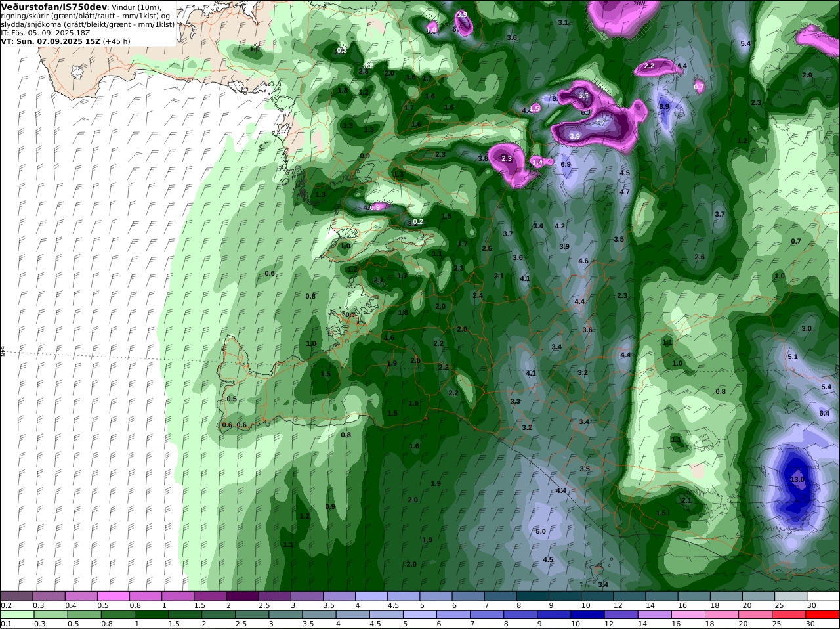This screenshot has height=629, width=840.
Task: Click the 6.4 value label on the map
Action: point(824,413)
